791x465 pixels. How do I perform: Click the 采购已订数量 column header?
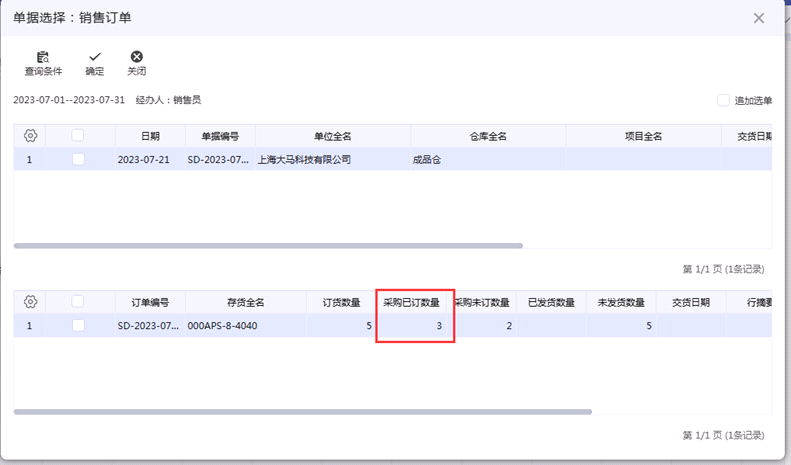(411, 302)
